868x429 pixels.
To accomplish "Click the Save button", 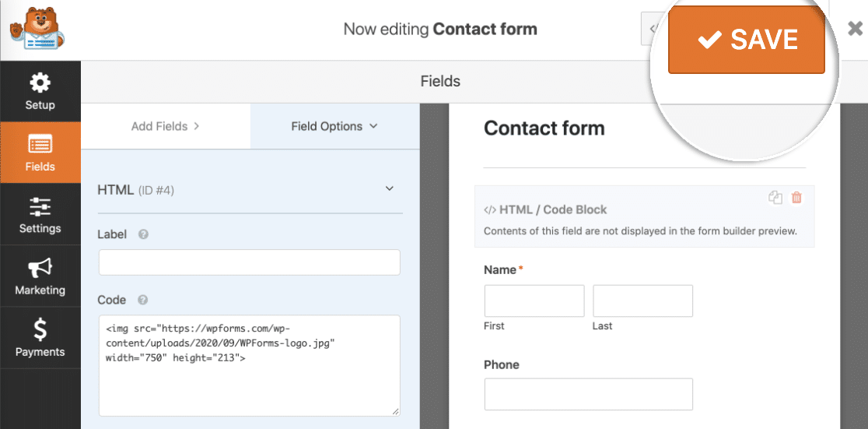I will pos(746,40).
